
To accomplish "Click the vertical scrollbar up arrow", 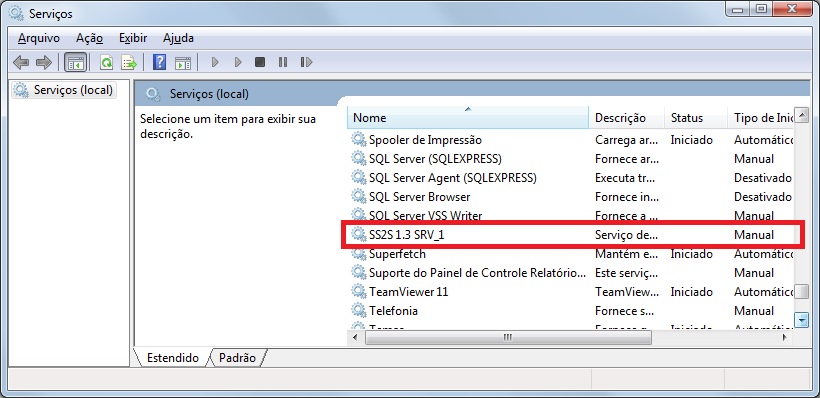I will (801, 115).
